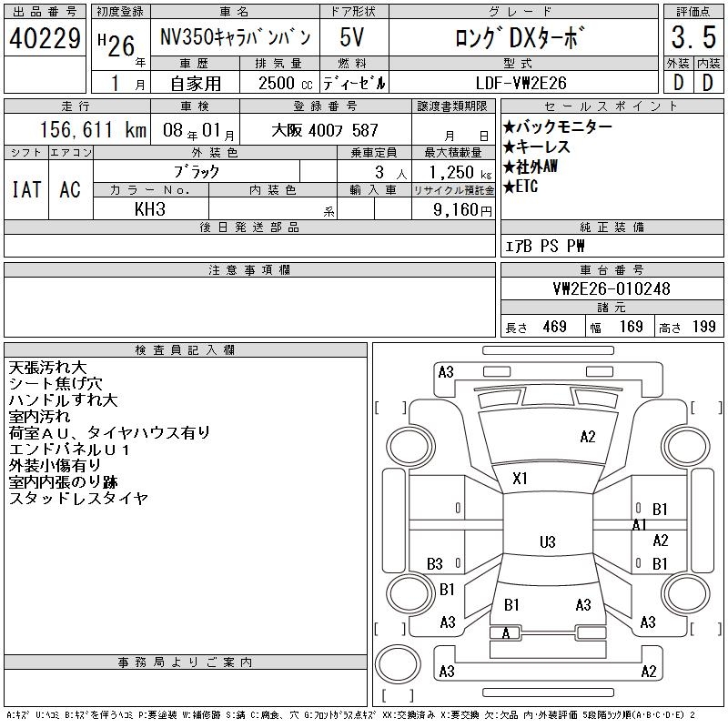This screenshot has width=728, height=728.
Task: Select shaken expiry 08年01月
Action: tap(198, 130)
